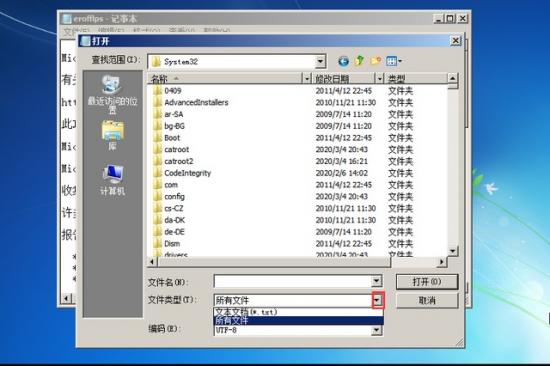Viewport: 550px width, 366px height.
Task: Select the config folder icon
Action: (157, 197)
